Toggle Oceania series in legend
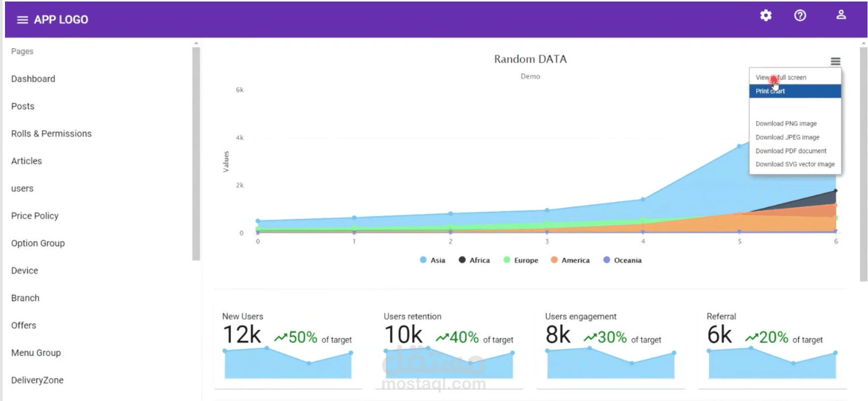This screenshot has width=868, height=401. (622, 260)
